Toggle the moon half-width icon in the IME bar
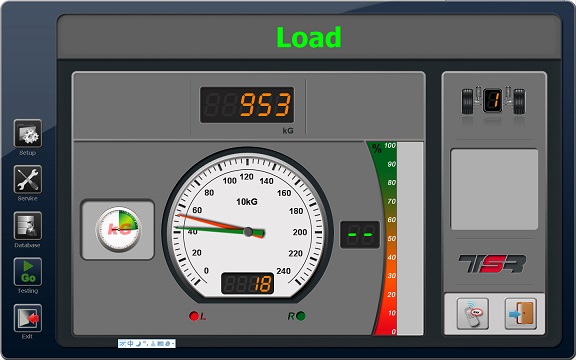The image size is (576, 360). [138, 344]
